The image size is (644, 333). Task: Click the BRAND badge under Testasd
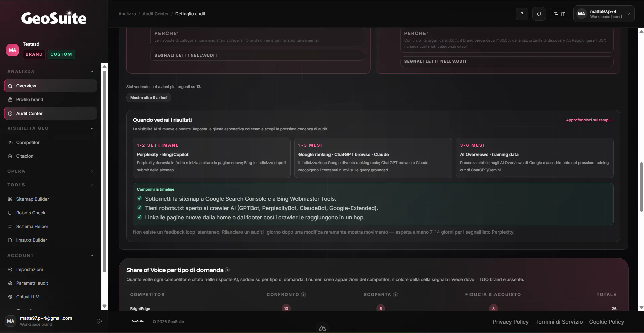point(34,54)
